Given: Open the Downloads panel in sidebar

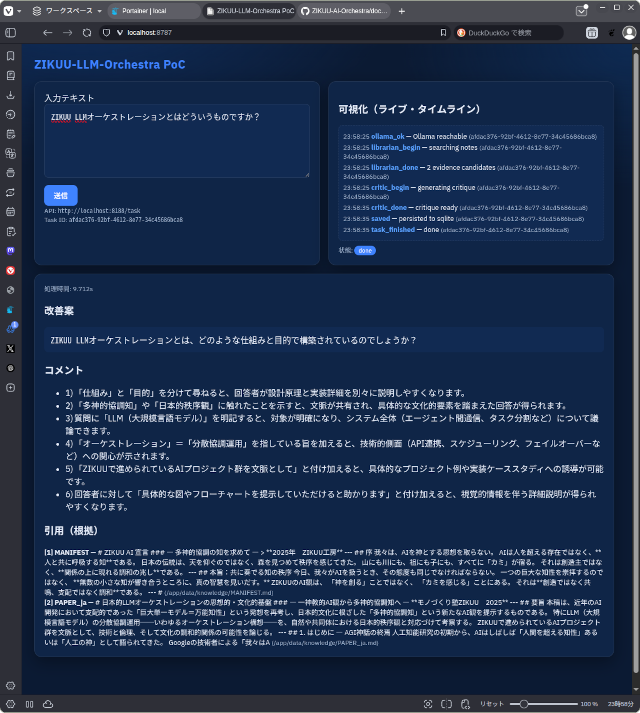Looking at the screenshot, I should tap(10, 95).
